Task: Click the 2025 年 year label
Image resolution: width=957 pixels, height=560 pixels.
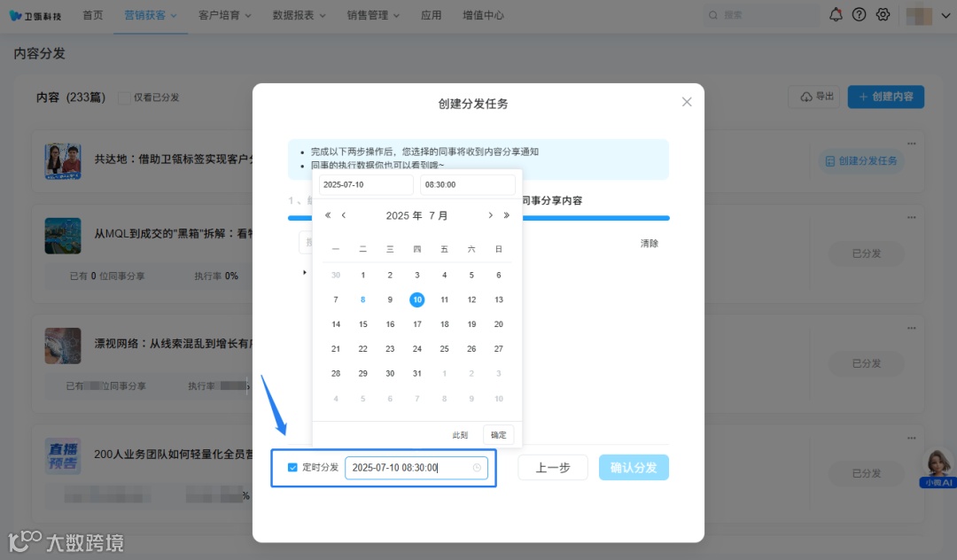Action: pyautogui.click(x=404, y=215)
